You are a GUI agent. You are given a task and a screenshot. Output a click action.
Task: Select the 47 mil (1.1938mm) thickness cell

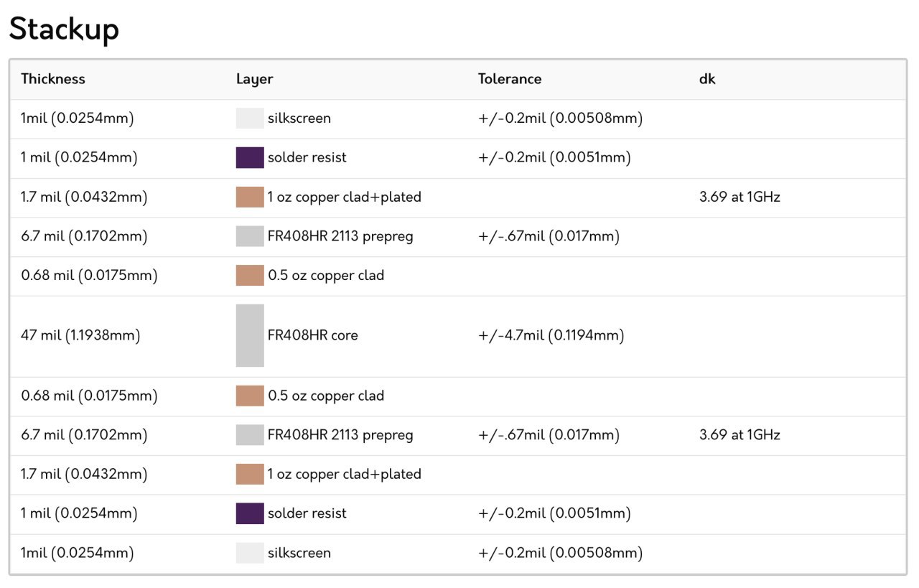pyautogui.click(x=80, y=335)
